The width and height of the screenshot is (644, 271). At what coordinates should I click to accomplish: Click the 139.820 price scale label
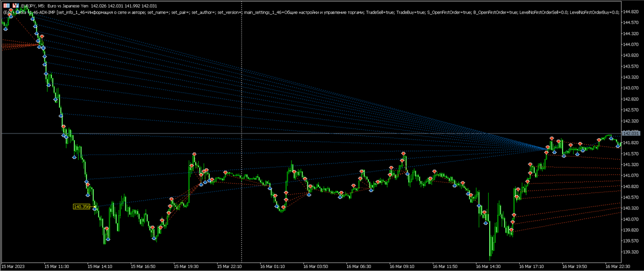coord(631,230)
